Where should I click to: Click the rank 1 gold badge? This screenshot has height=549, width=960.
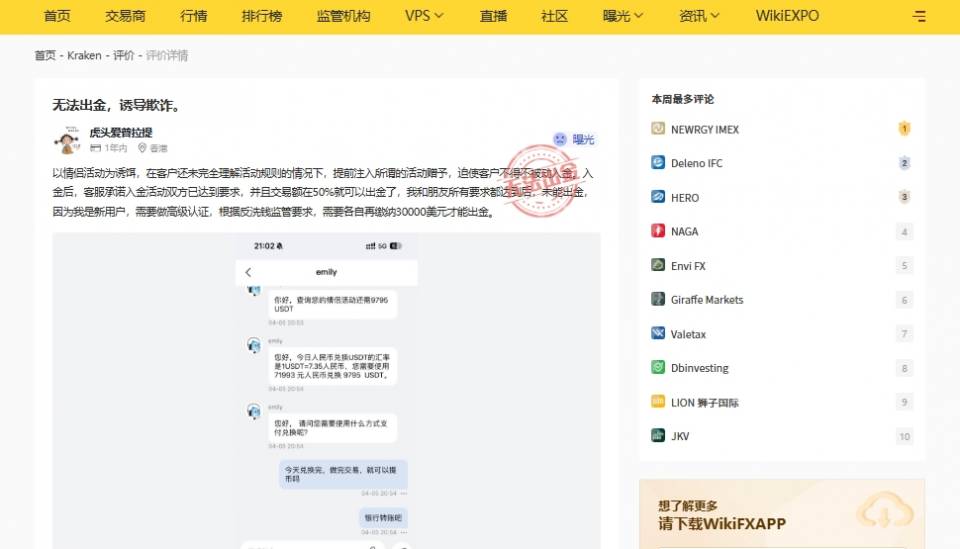coord(904,129)
